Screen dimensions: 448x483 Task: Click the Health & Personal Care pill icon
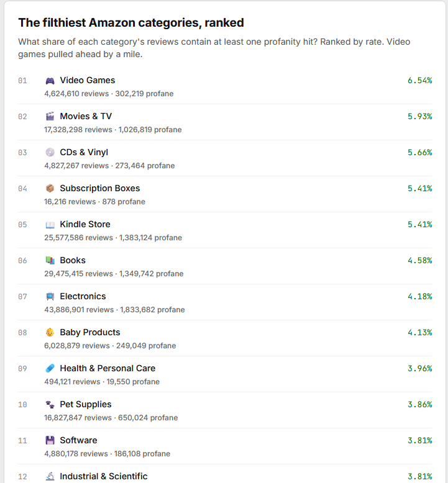click(50, 369)
